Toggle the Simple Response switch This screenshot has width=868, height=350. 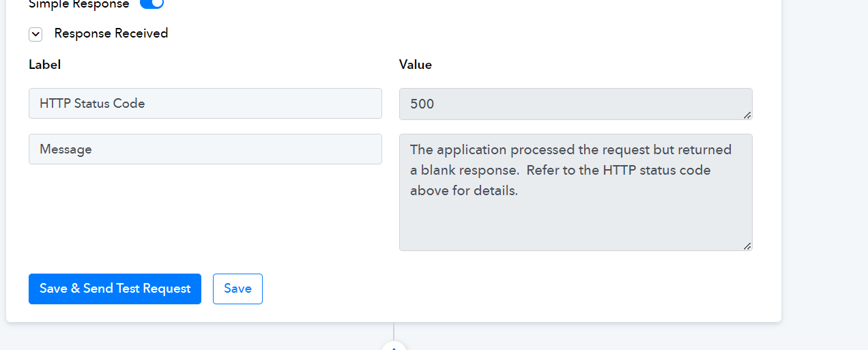tap(151, 3)
